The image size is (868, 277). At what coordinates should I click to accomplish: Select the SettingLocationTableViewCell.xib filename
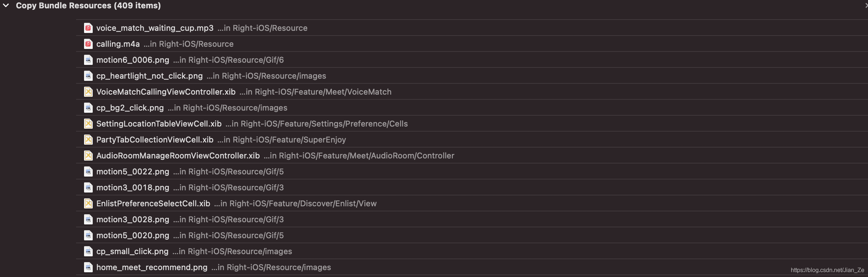(159, 124)
